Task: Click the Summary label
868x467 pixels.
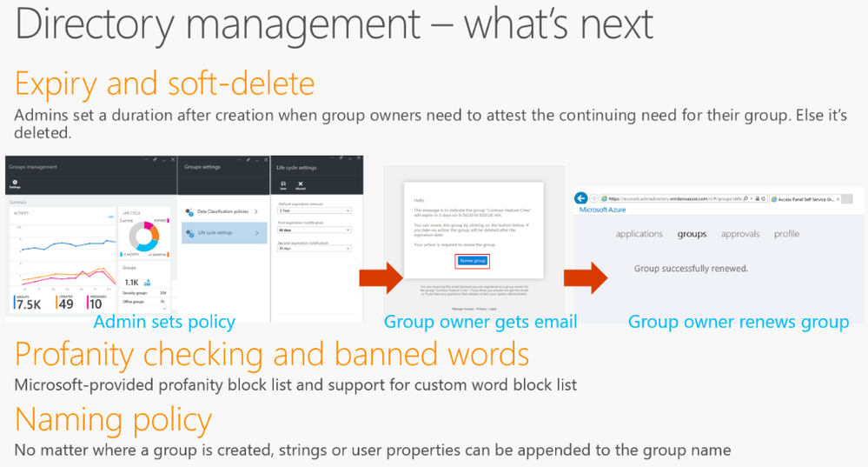Action: tap(17, 203)
